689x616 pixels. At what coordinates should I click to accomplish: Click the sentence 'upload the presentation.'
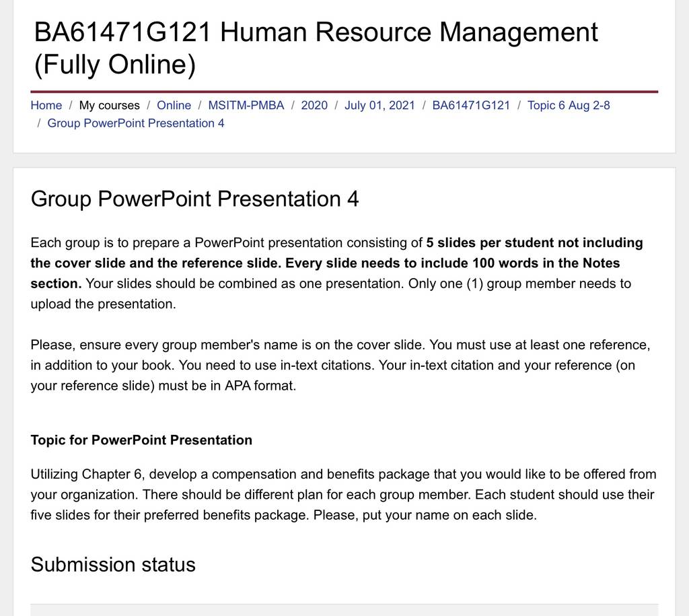(103, 304)
